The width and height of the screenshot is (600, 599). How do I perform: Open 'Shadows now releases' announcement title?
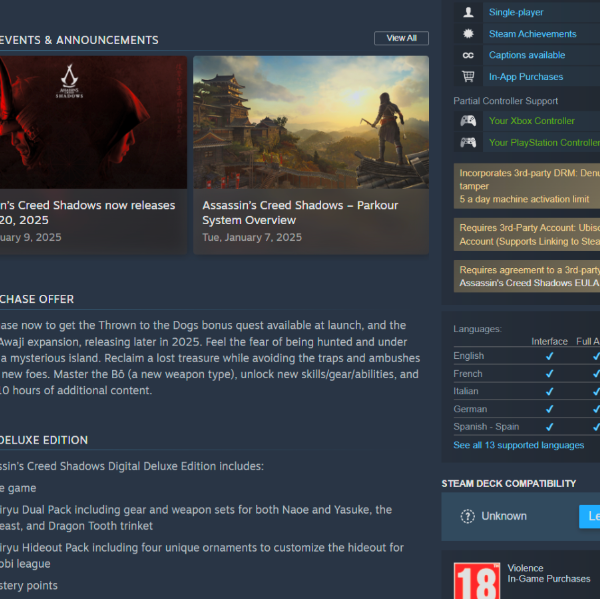point(88,212)
